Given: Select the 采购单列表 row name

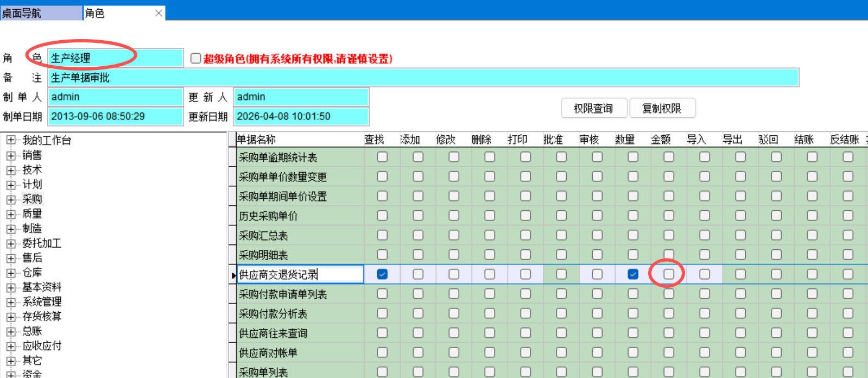Looking at the screenshot, I should [264, 372].
